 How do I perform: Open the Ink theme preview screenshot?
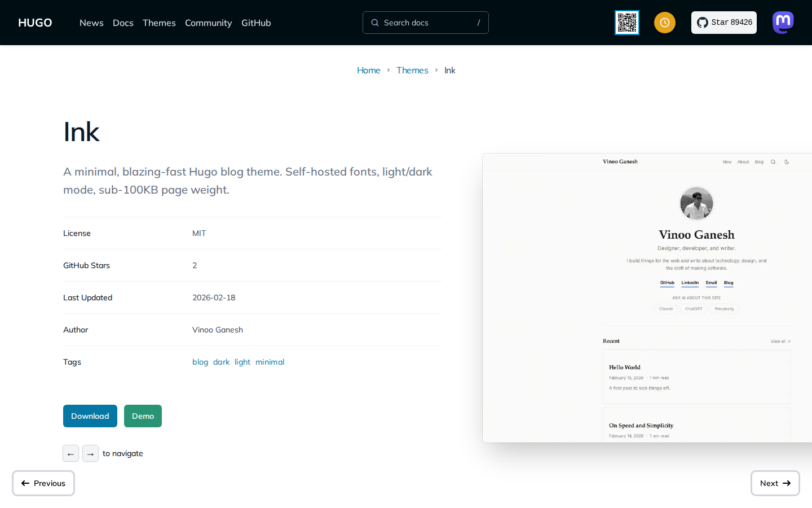647,298
